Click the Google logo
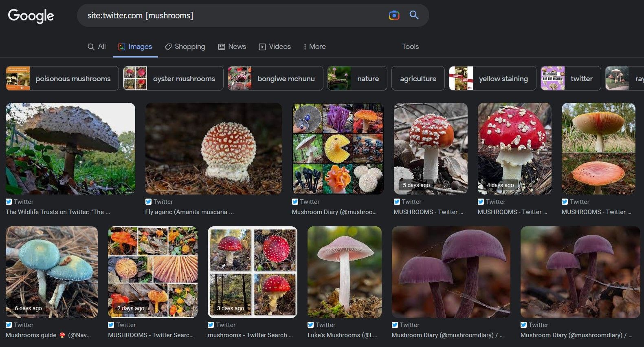The height and width of the screenshot is (347, 644). (31, 16)
